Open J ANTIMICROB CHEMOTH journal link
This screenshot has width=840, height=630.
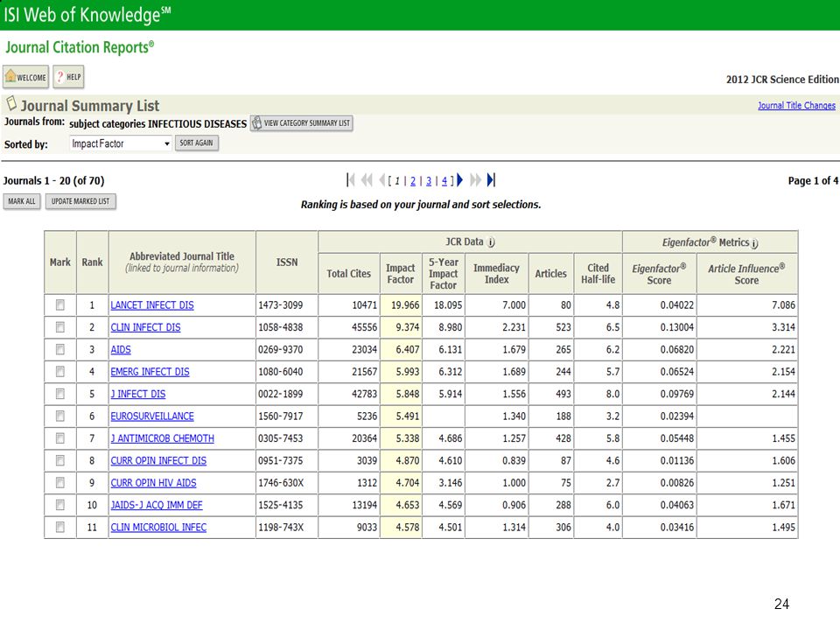click(163, 438)
